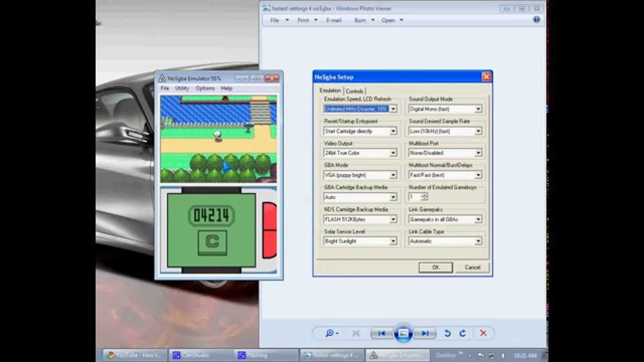Select Emulation tab in NoSgba Setup
This screenshot has width=644, height=362.
[330, 90]
